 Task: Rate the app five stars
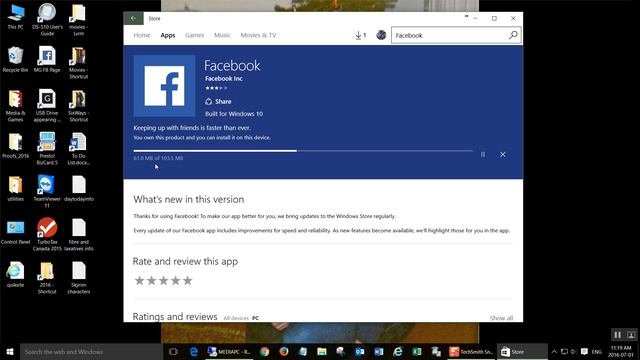[x=187, y=280]
